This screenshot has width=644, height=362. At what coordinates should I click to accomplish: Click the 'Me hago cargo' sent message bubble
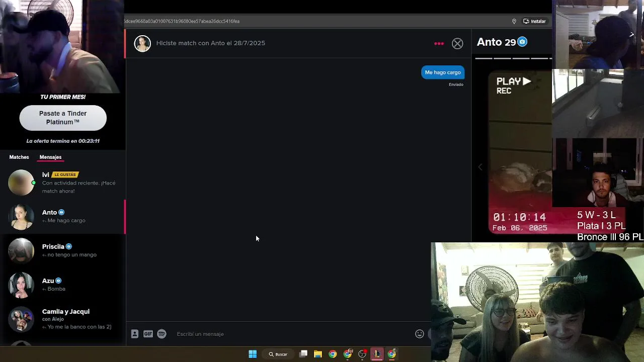tap(443, 72)
